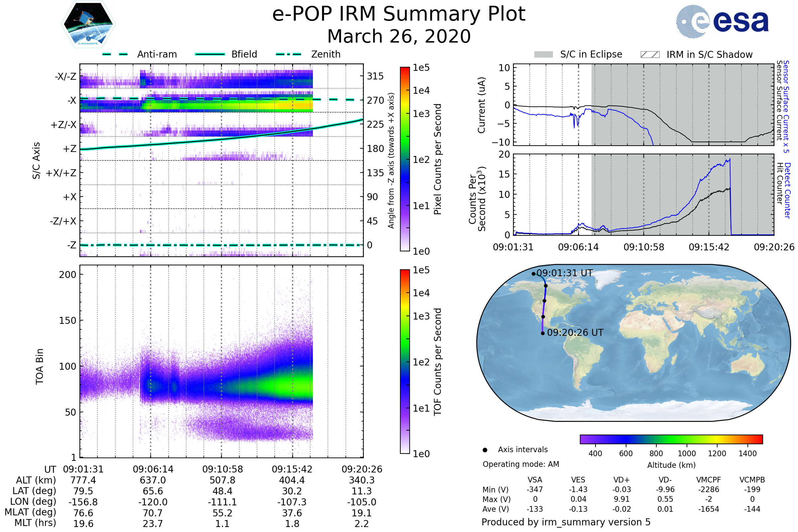Click the Produced by irm_summary version 5 text

566,522
